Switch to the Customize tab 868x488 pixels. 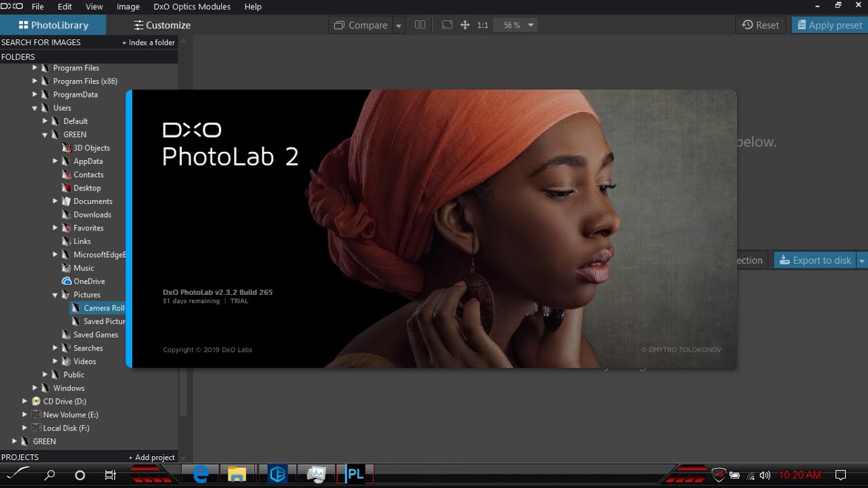[161, 25]
